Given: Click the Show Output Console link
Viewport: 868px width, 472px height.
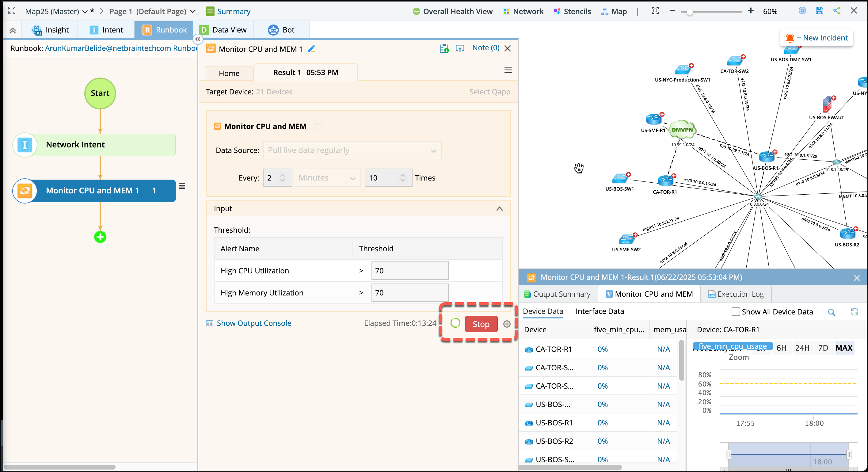Looking at the screenshot, I should (254, 323).
